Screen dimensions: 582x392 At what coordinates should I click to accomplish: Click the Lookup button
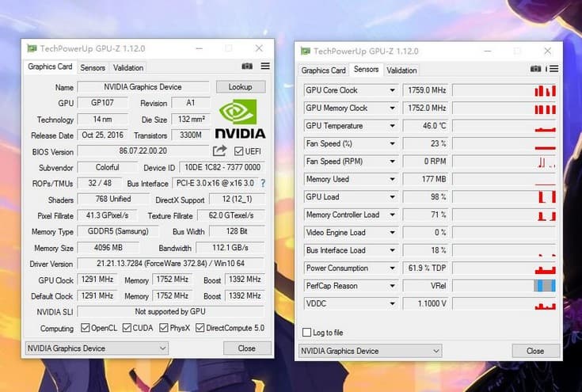pyautogui.click(x=241, y=87)
